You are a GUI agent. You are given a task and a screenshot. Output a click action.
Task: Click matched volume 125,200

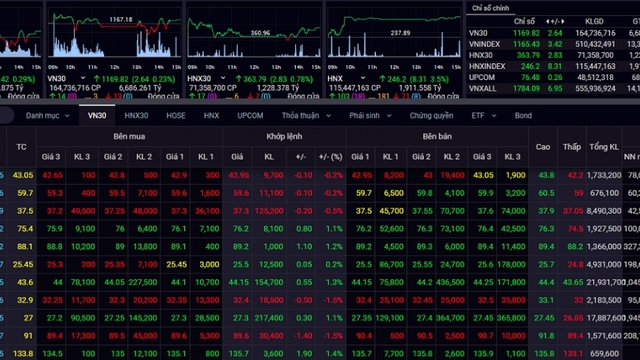click(269, 211)
